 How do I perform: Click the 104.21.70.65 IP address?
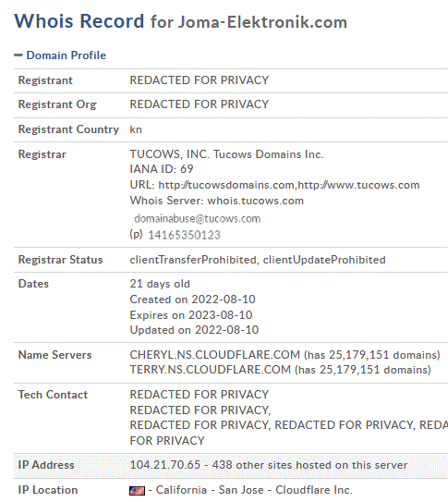pos(165,465)
